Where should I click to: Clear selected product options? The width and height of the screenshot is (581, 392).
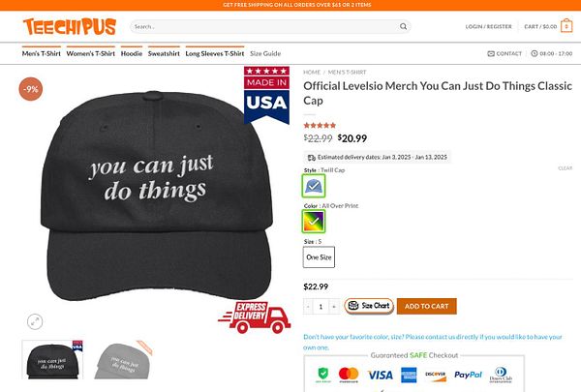566,168
